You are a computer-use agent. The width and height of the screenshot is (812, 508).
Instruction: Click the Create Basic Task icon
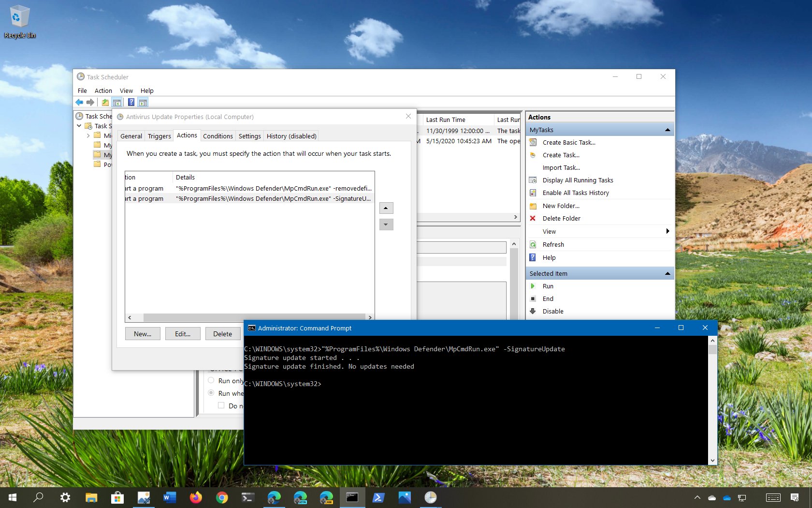point(533,142)
